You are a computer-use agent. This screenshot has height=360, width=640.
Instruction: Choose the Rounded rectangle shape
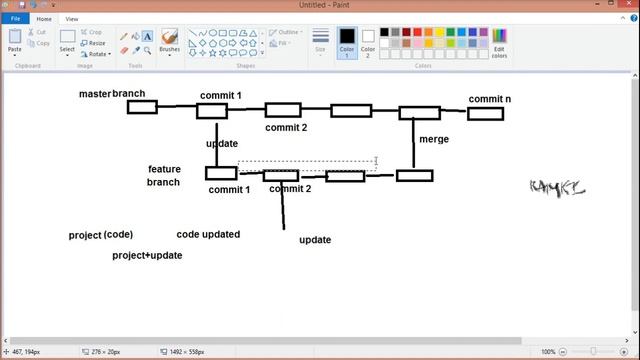pyautogui.click(x=233, y=33)
